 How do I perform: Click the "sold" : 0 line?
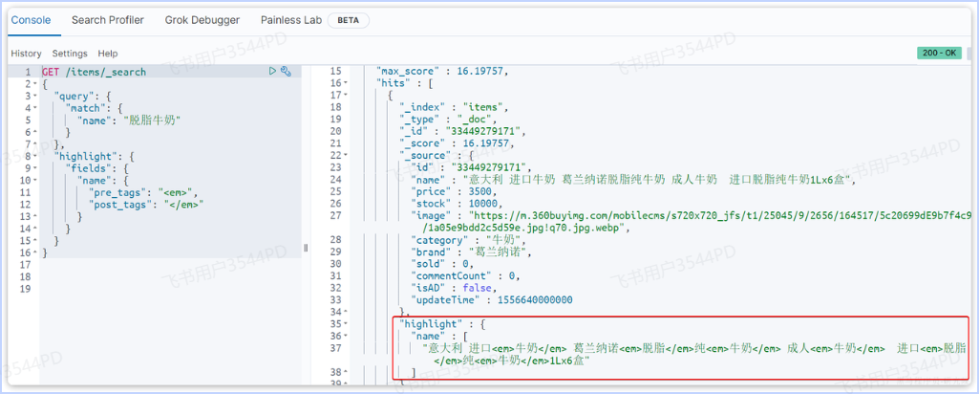coord(443,264)
